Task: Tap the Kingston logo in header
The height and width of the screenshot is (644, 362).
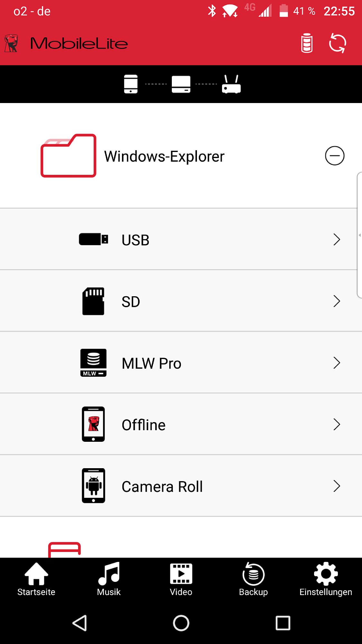Action: click(11, 43)
